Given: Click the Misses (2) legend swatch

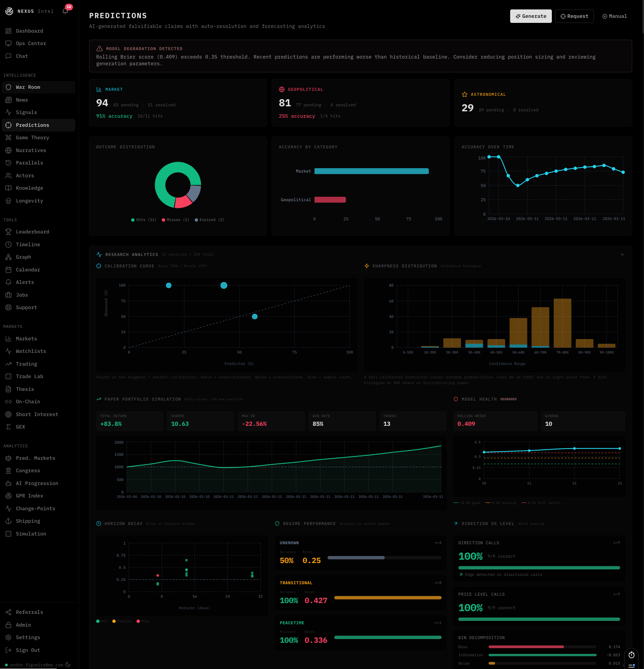Looking at the screenshot, I should pos(163,220).
